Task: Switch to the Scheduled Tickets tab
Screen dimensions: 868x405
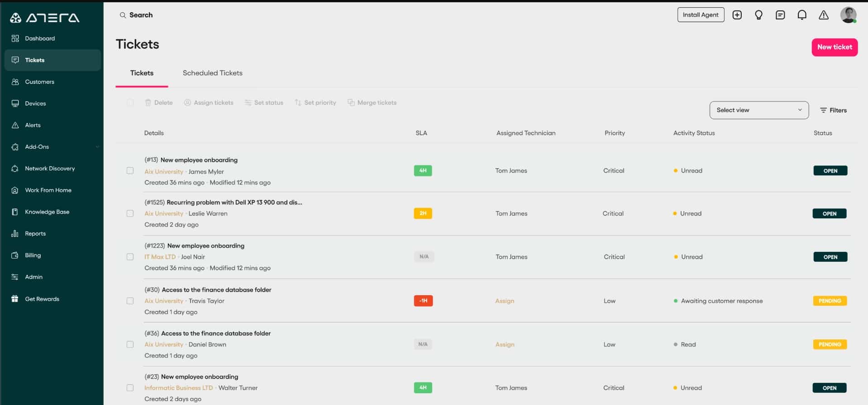Action: (x=212, y=73)
